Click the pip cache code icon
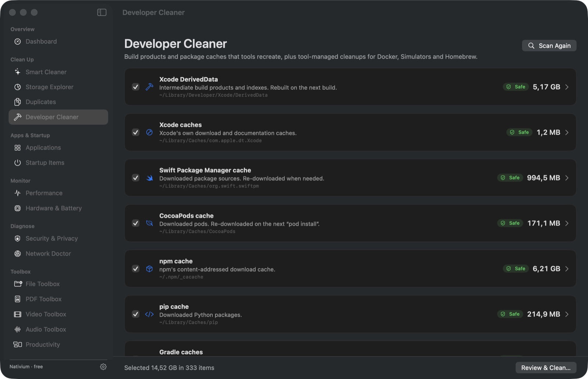588x379 pixels. (149, 314)
